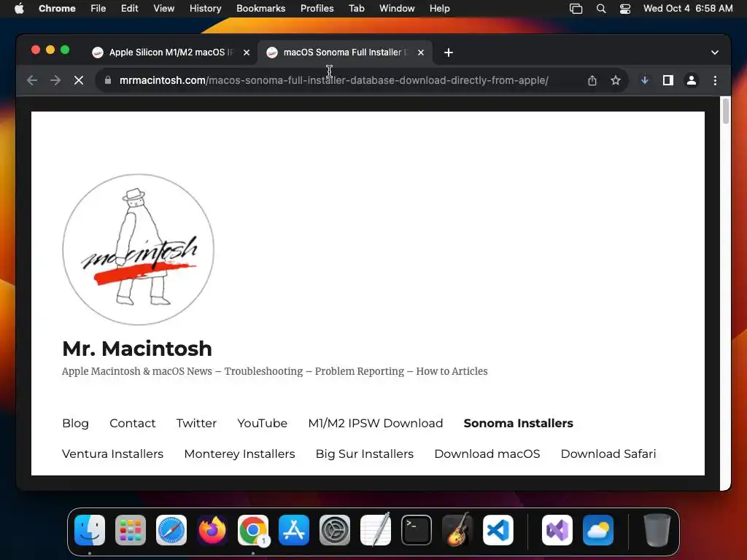Launch GarageBand from the Dock

pyautogui.click(x=457, y=529)
